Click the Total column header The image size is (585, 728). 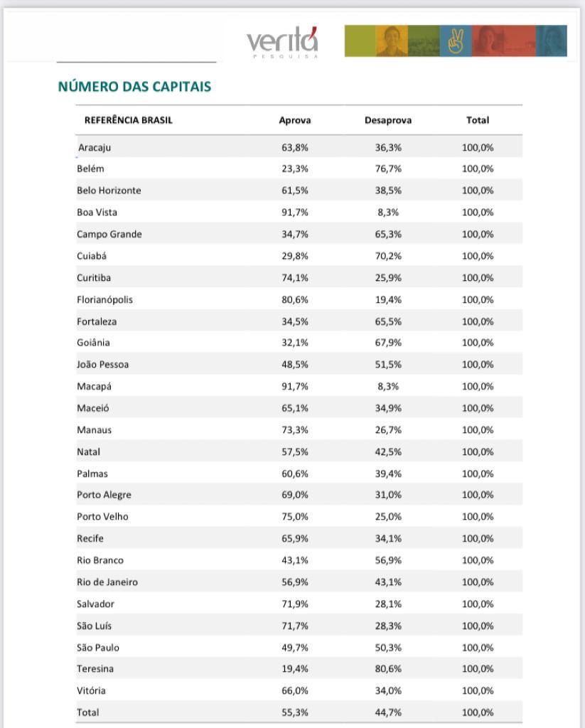click(478, 120)
